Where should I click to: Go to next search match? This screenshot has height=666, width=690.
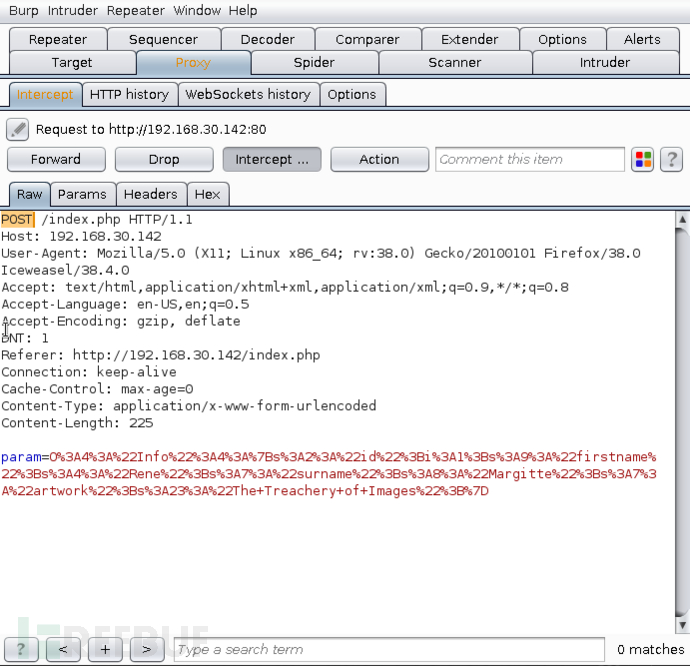click(x=147, y=649)
